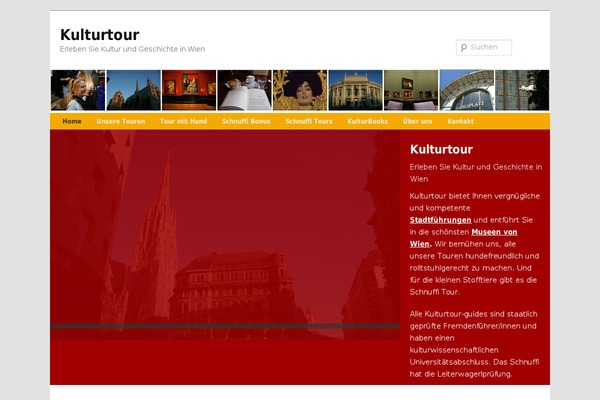Click the Kulturtour site title
This screenshot has width=600, height=400.
coord(99,35)
